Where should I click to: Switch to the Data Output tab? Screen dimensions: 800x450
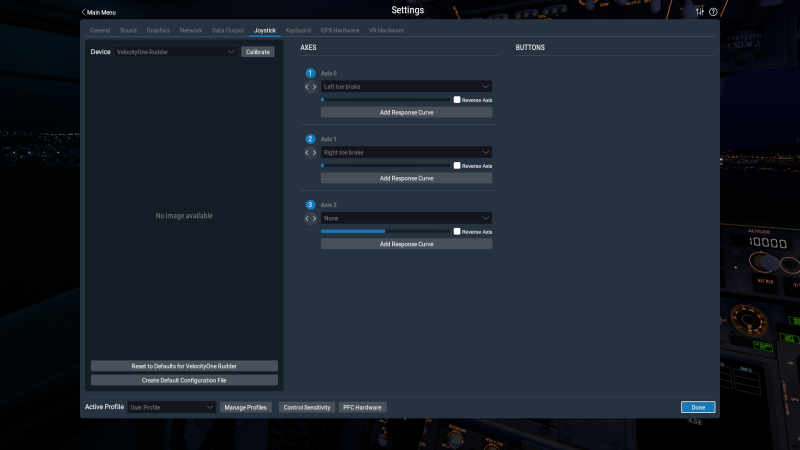[x=228, y=31]
